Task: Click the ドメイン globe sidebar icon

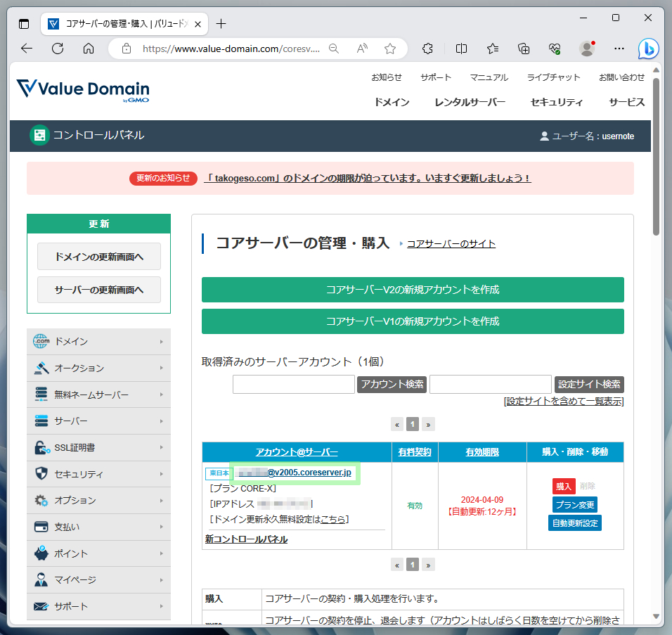Action: (x=41, y=341)
